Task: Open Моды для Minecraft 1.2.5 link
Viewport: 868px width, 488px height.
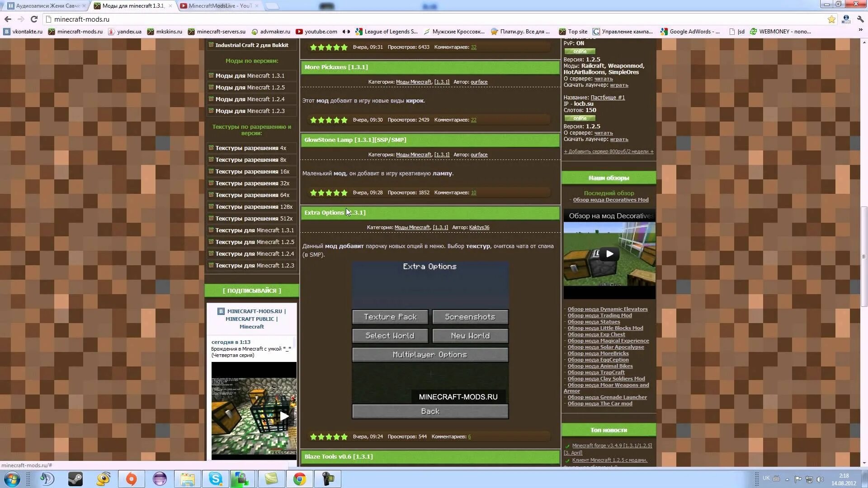Action: [250, 87]
